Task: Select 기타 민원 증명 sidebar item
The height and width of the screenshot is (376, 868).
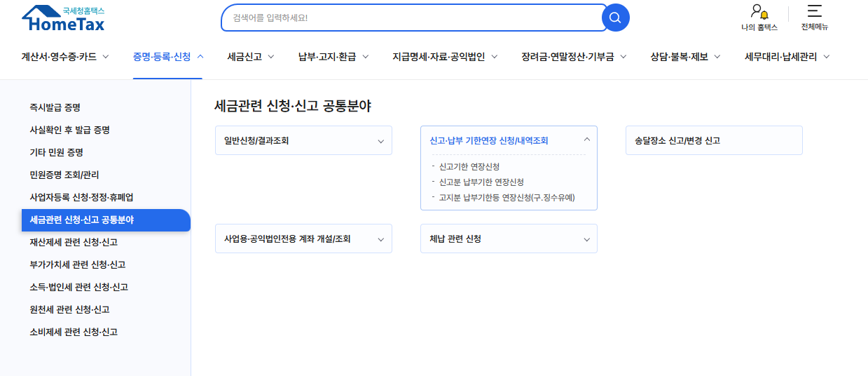Action: point(56,152)
